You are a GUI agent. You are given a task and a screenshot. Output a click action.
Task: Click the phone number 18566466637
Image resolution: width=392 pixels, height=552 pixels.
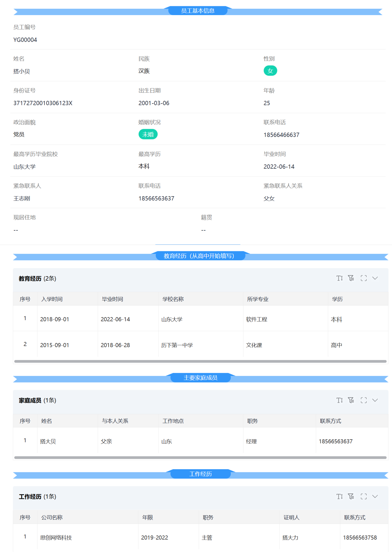(x=282, y=135)
